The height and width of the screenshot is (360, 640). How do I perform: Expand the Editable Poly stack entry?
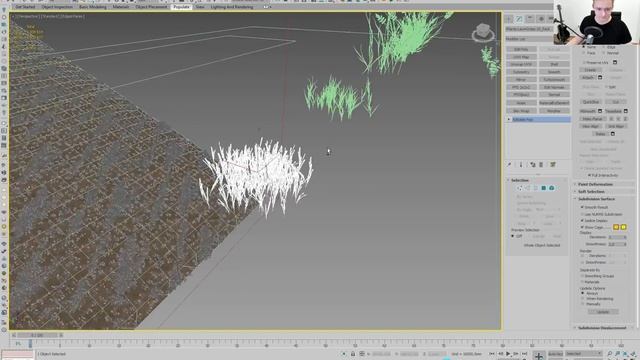coord(509,120)
